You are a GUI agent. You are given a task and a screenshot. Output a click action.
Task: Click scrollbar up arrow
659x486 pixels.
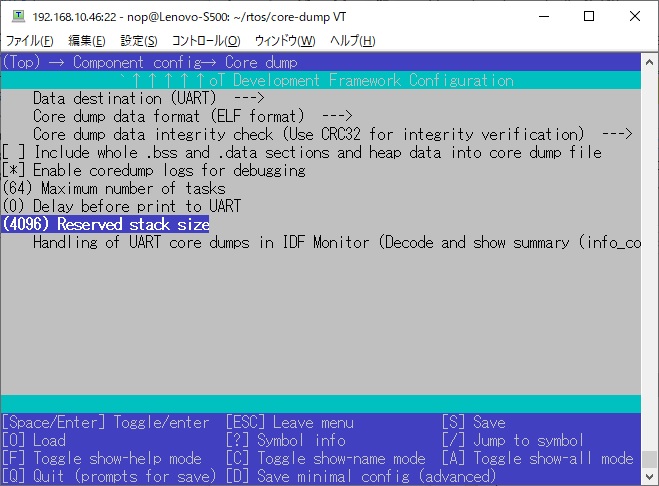[649, 62]
